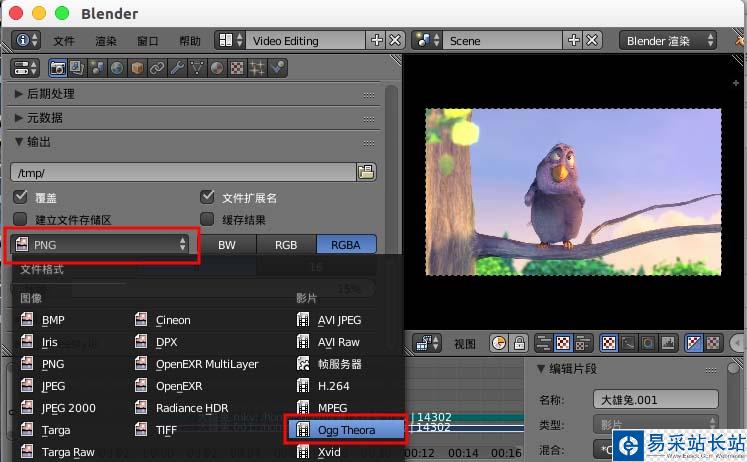The width and height of the screenshot is (747, 462).
Task: Open sequencer editor type selector
Action: 427,343
